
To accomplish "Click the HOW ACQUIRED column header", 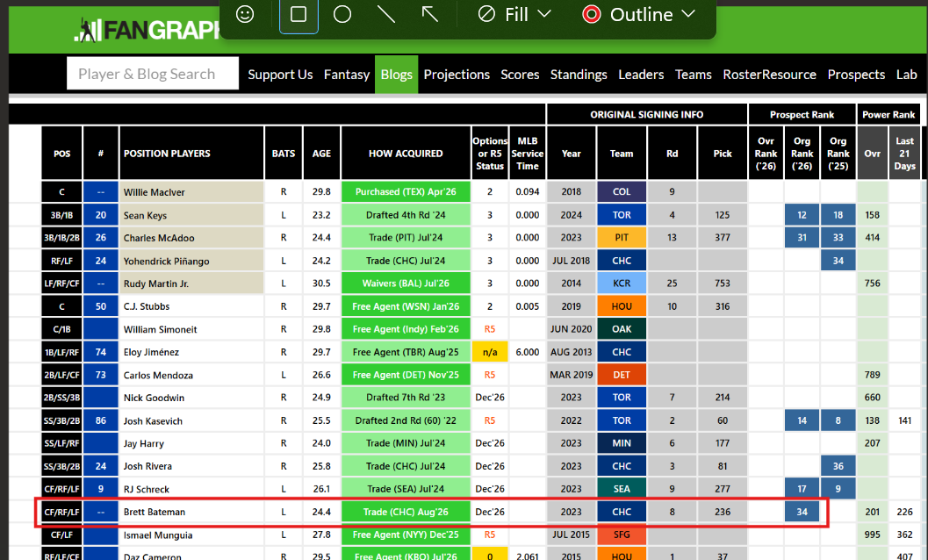I will [x=406, y=154].
